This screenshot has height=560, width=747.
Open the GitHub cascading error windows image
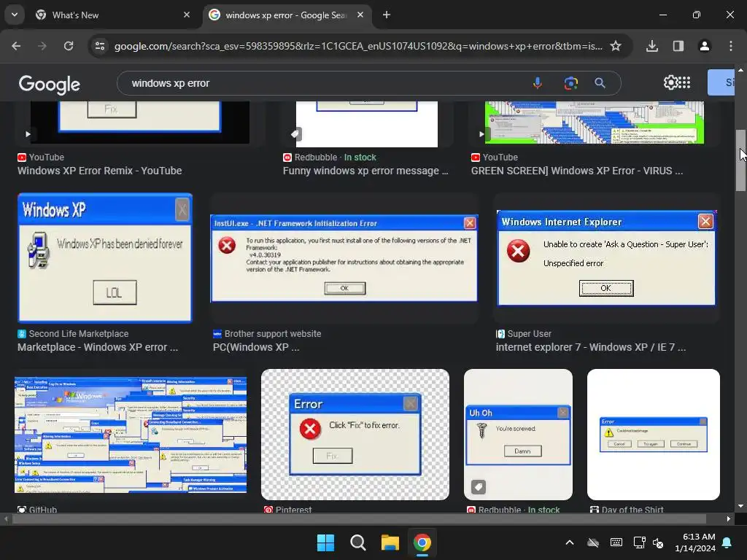click(x=131, y=435)
